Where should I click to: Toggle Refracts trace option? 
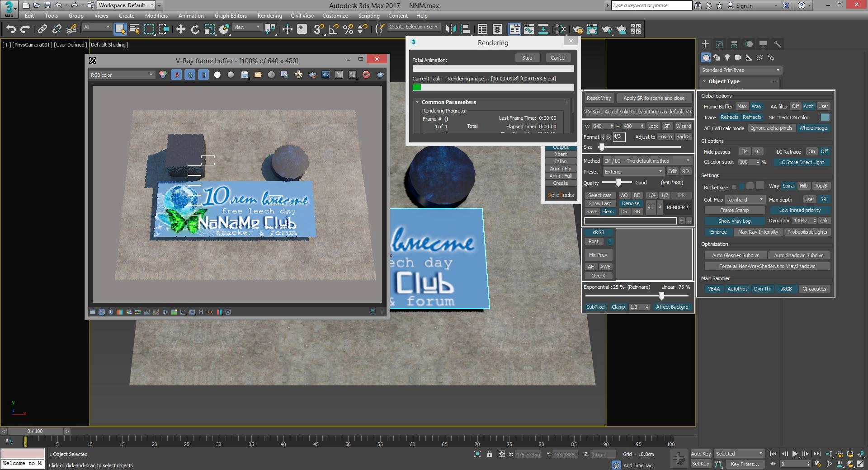point(752,117)
